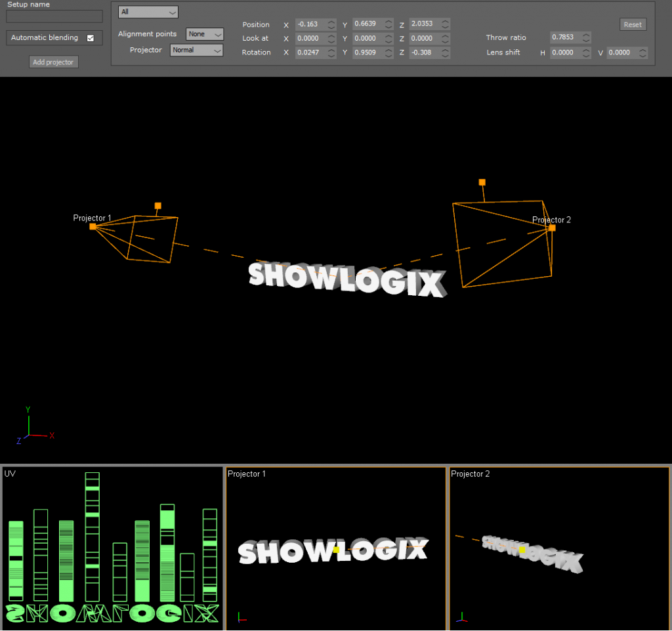This screenshot has height=631, width=672.
Task: Click the SHOWLOGIX render in the Projector 1 preview
Action: point(333,550)
